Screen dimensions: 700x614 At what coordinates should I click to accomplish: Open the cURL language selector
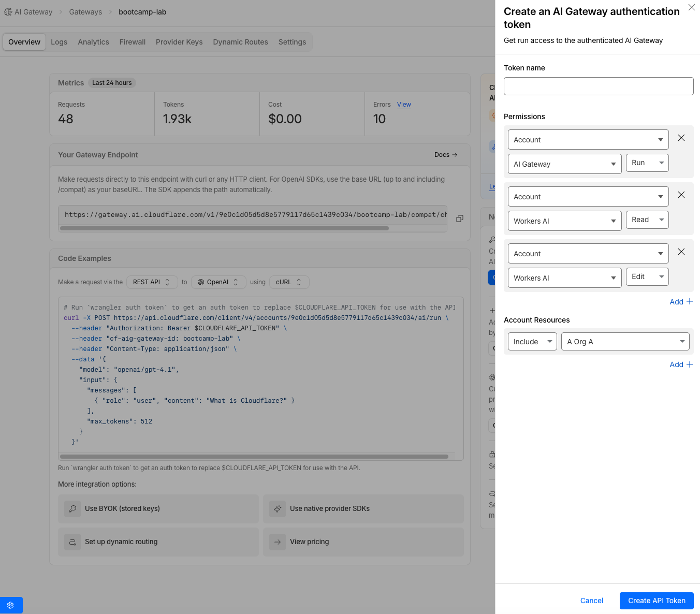(x=289, y=282)
